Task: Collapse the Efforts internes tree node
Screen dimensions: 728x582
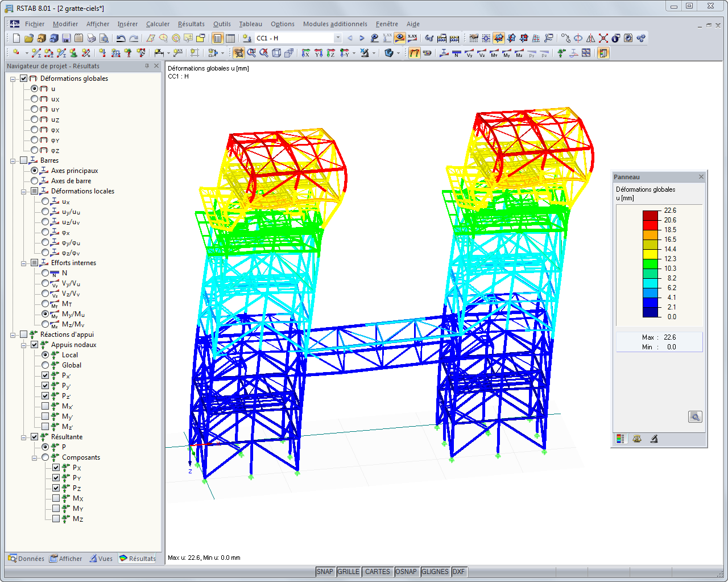Action: (x=24, y=263)
